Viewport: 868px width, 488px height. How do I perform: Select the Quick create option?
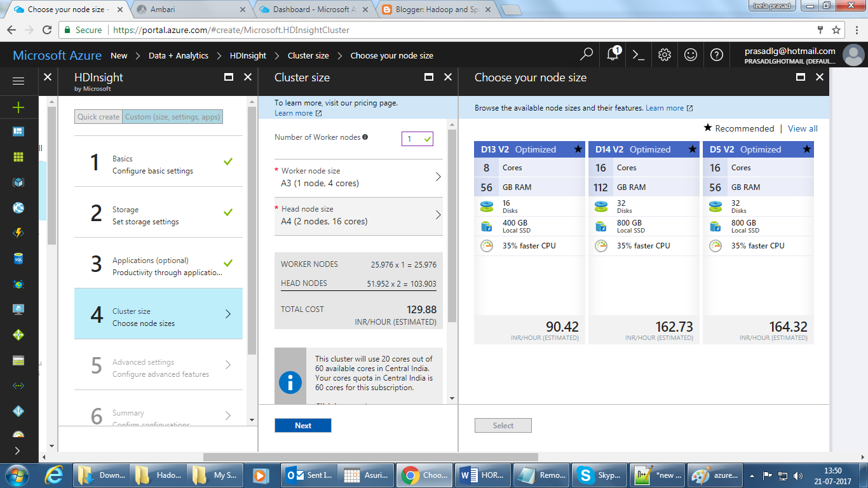click(97, 116)
